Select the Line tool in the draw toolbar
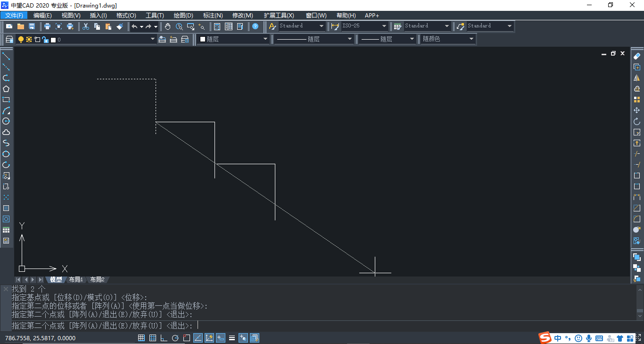 [x=7, y=57]
